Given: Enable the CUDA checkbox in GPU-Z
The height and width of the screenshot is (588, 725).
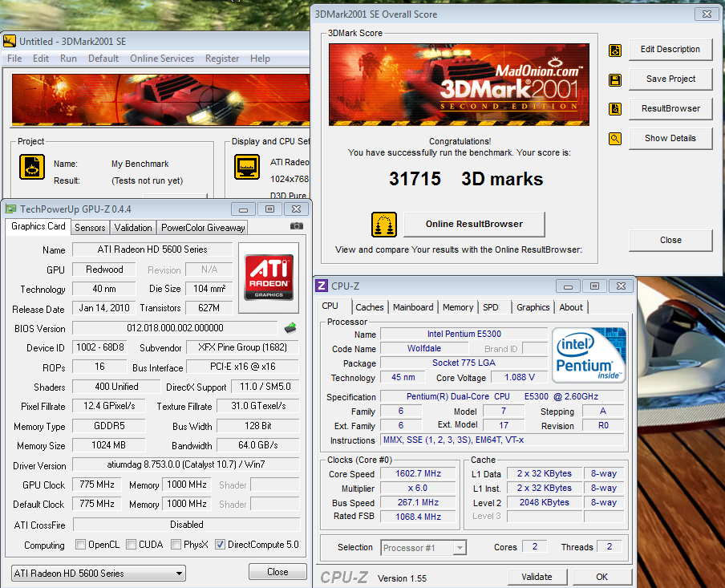Looking at the screenshot, I should point(132,545).
